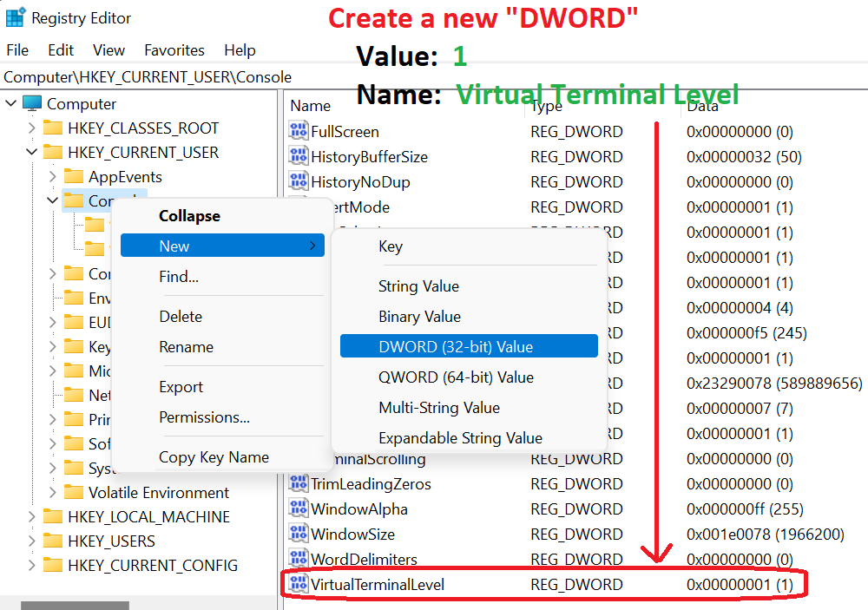Screen dimensions: 868x610
Task: Create a new String Value
Action: (x=469, y=286)
